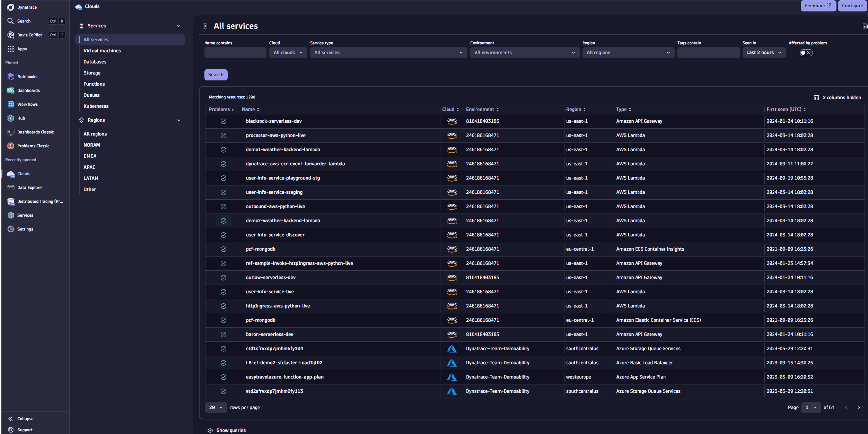Open the Workflows app icon

[11, 104]
